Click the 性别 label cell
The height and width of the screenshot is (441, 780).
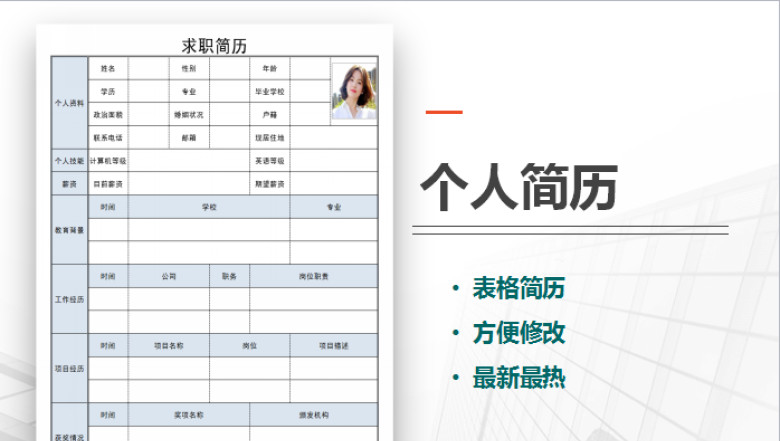189,68
